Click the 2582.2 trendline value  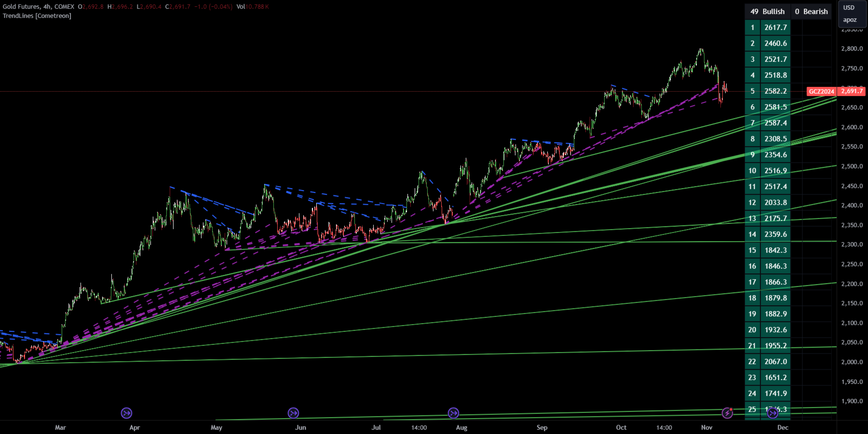coord(775,91)
